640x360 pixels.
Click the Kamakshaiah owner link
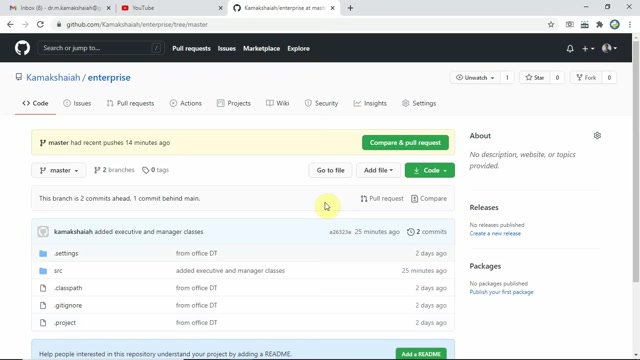(x=53, y=78)
